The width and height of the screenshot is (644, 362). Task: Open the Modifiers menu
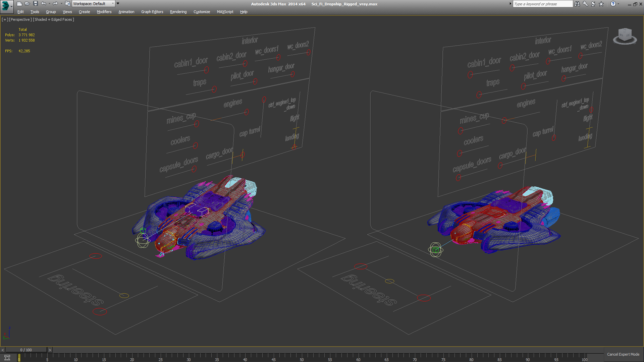[104, 12]
